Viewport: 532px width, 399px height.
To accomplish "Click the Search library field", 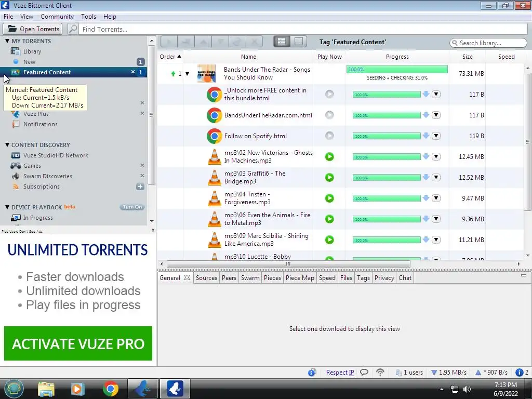I will tap(488, 43).
